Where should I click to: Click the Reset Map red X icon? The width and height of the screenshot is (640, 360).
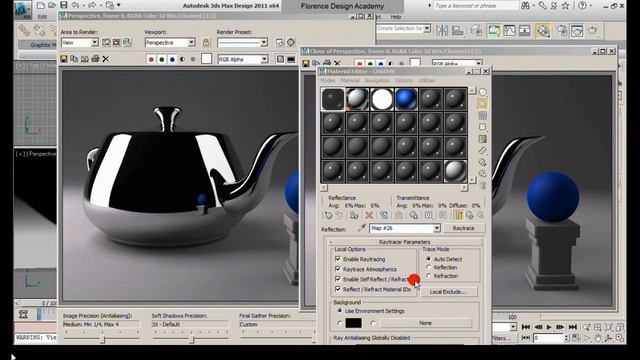(x=369, y=215)
